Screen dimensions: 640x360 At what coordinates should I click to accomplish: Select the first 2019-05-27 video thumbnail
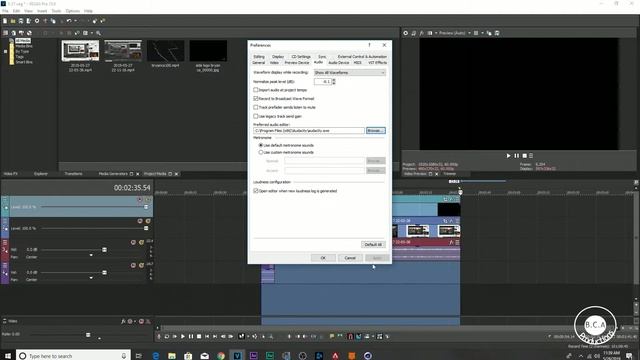click(x=80, y=51)
